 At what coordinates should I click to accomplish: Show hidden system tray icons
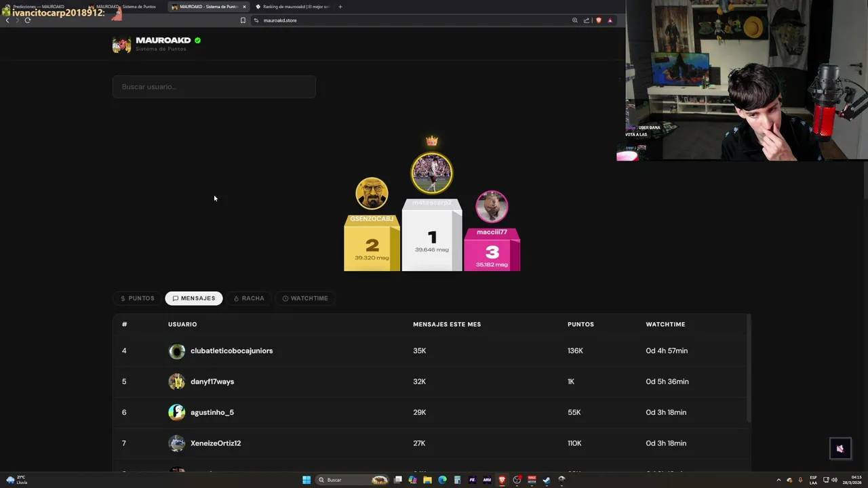click(x=778, y=480)
